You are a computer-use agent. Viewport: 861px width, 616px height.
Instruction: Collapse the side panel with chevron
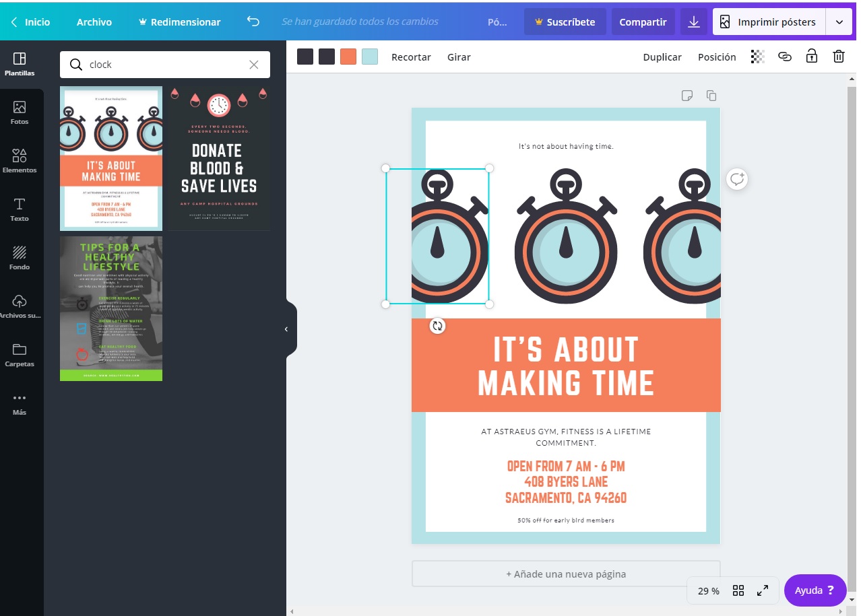(x=286, y=329)
